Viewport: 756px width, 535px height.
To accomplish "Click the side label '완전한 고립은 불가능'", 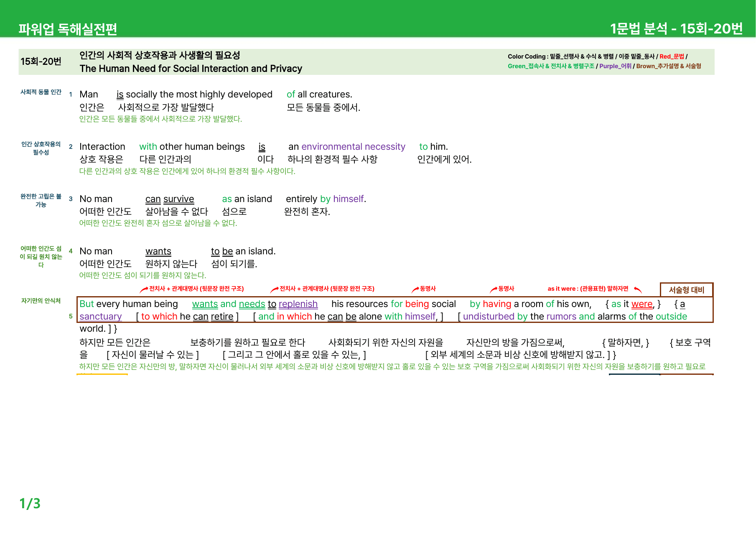I will click(x=41, y=200).
